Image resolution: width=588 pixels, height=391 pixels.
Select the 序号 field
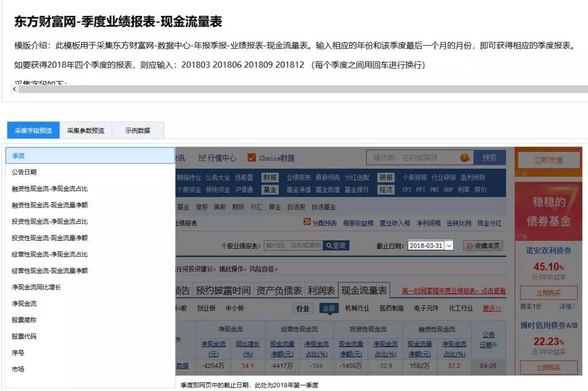click(90, 353)
